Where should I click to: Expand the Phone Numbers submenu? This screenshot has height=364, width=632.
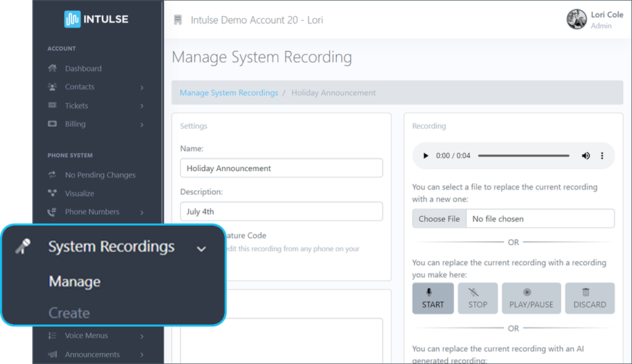pyautogui.click(x=142, y=212)
